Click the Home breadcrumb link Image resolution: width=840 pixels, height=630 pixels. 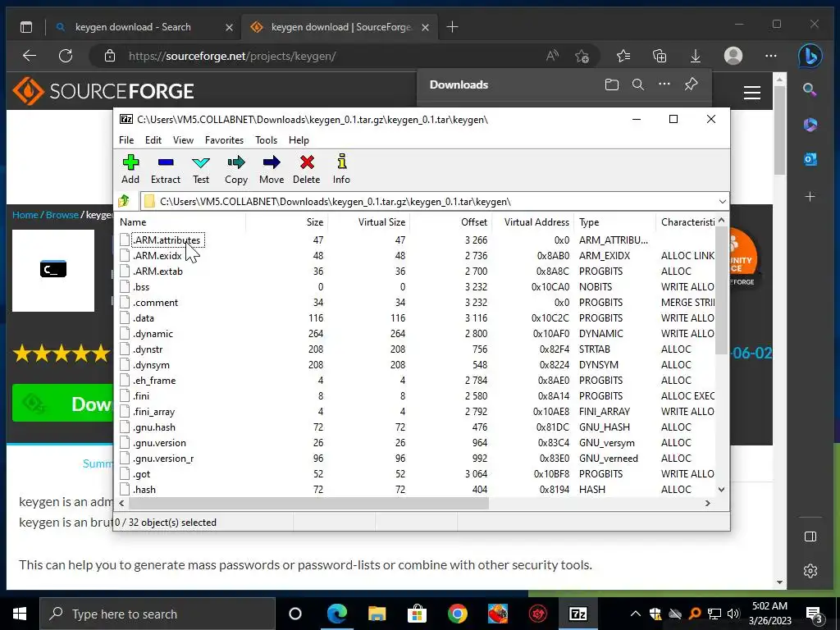[25, 215]
